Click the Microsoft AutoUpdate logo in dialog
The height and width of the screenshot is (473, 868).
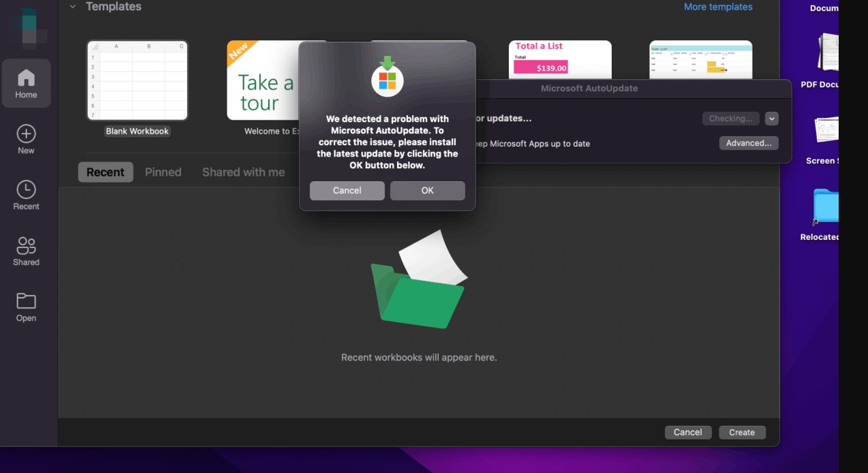coord(387,77)
